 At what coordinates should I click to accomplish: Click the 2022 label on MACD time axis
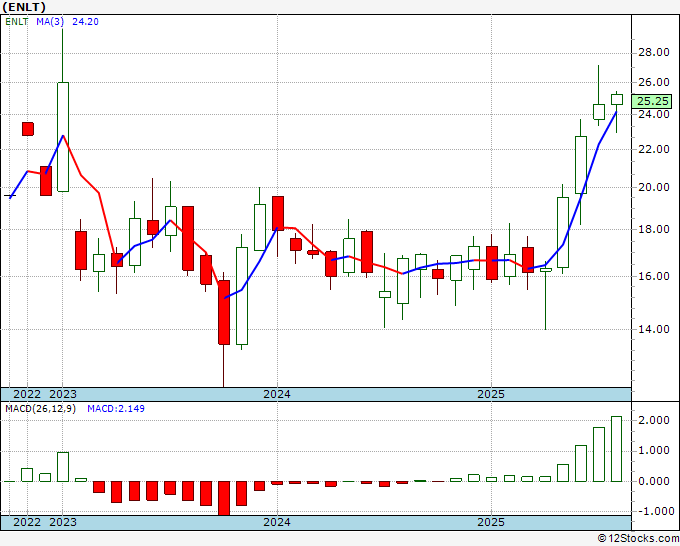click(x=27, y=522)
